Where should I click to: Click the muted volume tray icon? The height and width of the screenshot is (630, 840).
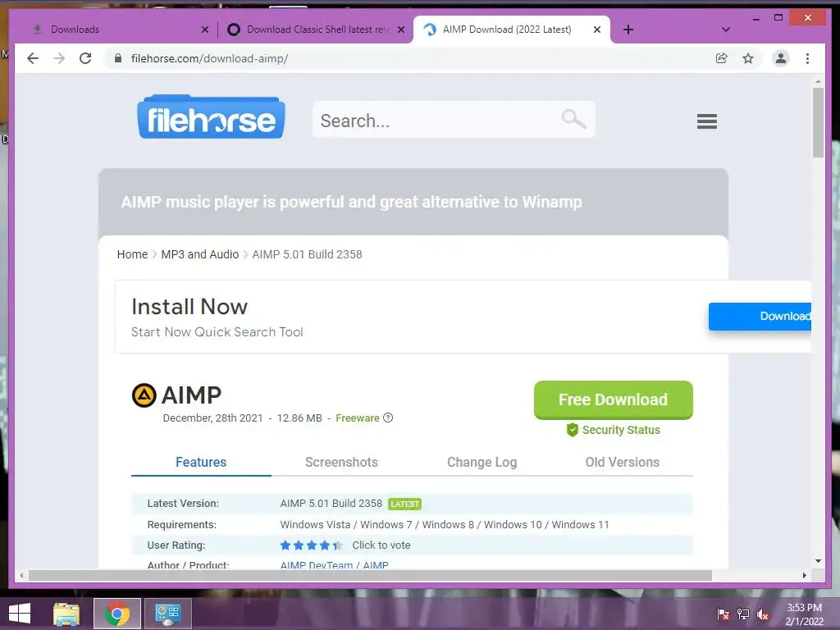pos(762,614)
